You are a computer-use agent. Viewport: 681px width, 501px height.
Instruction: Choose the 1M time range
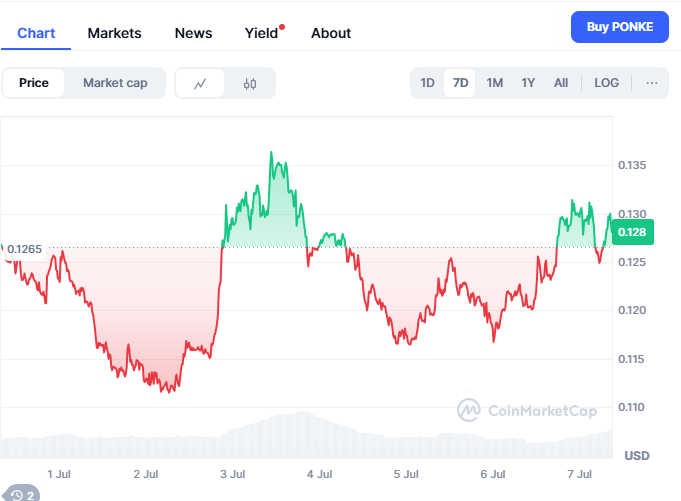(x=495, y=83)
